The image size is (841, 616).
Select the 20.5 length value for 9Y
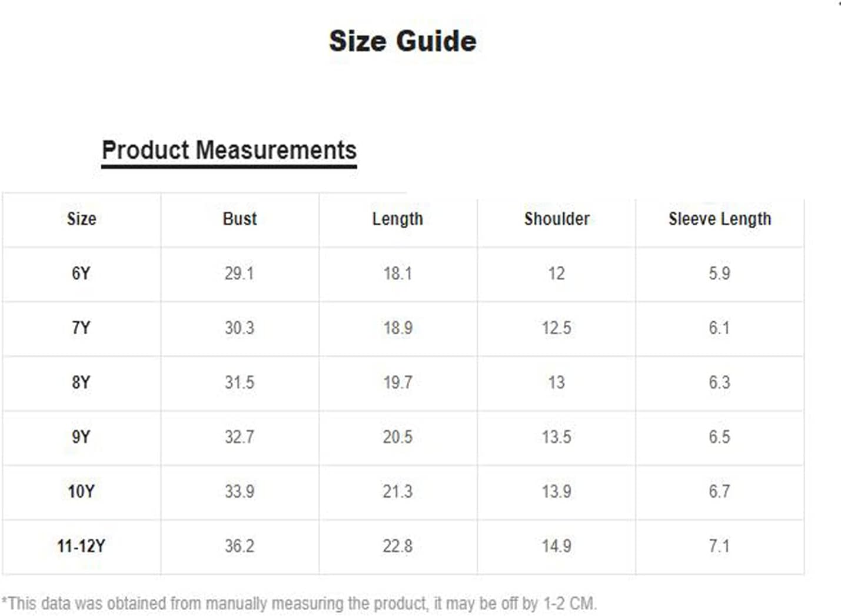coord(398,437)
